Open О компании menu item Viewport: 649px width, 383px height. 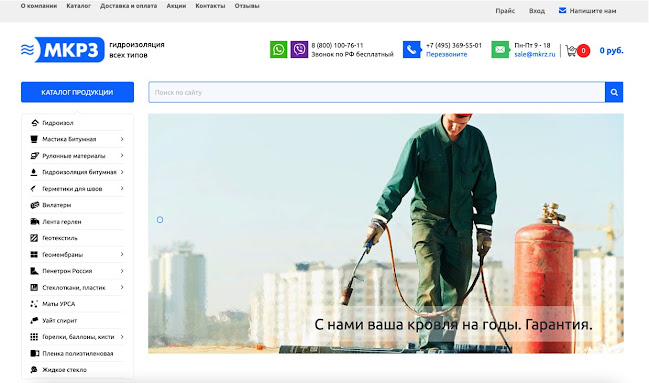39,6
